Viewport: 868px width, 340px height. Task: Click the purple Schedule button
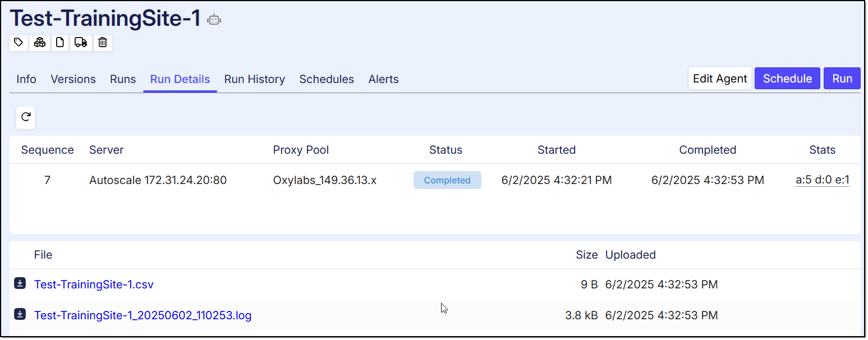click(x=787, y=79)
